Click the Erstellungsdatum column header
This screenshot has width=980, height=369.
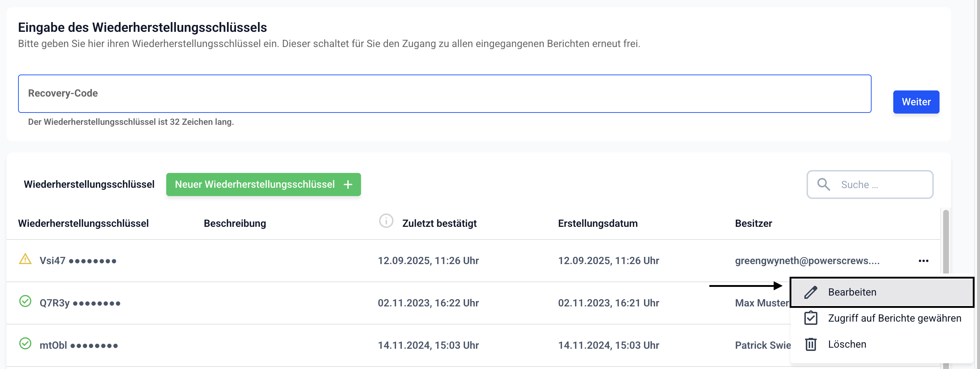click(597, 223)
